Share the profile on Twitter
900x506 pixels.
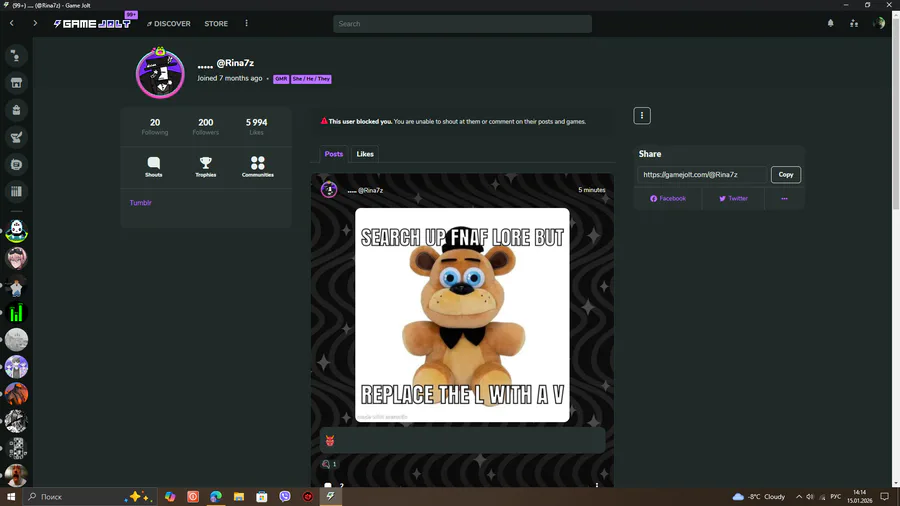click(x=733, y=198)
